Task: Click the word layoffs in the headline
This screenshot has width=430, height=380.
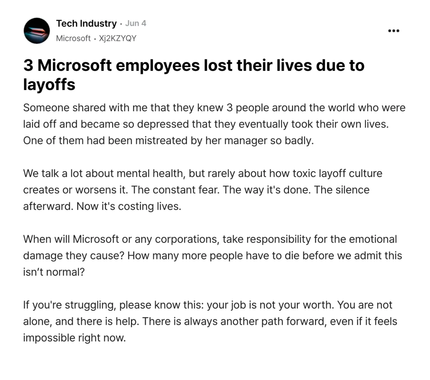Action: [49, 84]
